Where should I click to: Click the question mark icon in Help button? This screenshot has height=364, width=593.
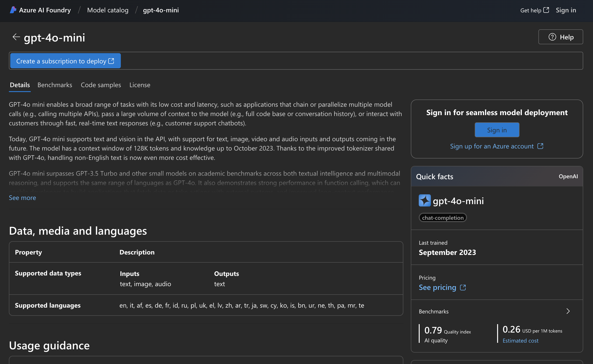[552, 37]
